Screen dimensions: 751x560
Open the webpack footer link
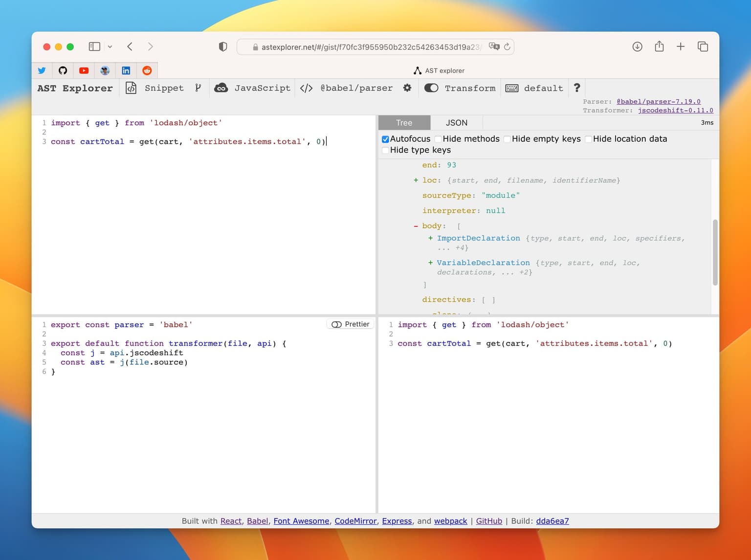coord(451,521)
